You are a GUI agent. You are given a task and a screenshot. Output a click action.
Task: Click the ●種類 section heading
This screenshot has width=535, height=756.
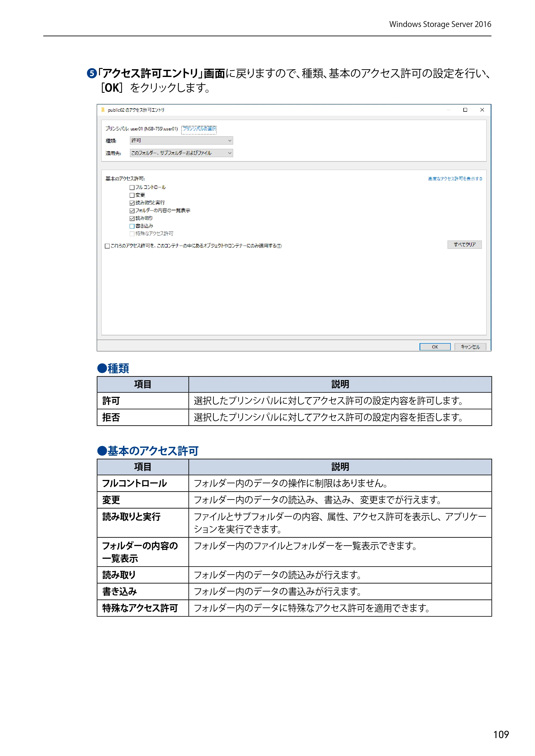[x=113, y=368]
